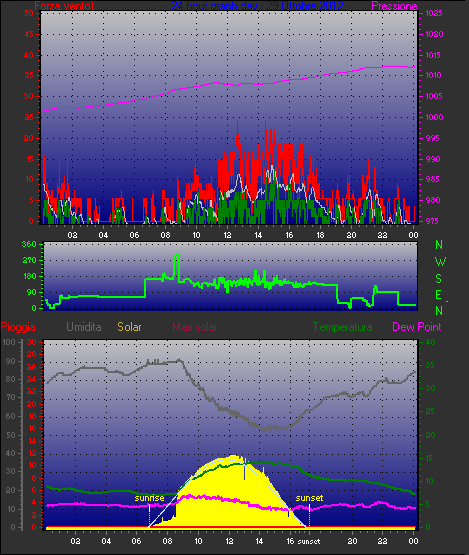Viewport: 469px width, 555px height.
Task: Click the 'Max solar' legend label
Action: [195, 327]
